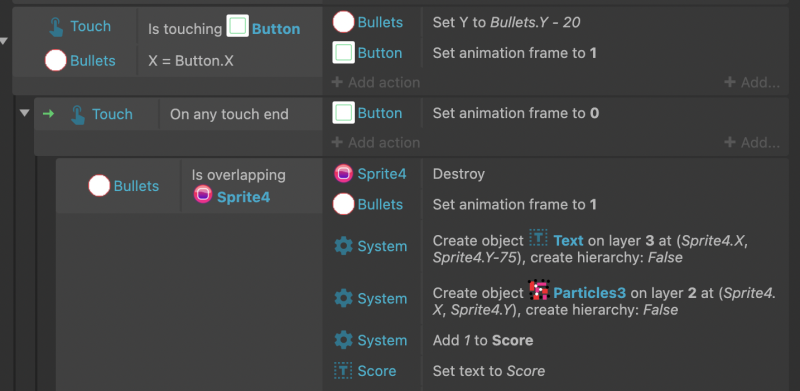Click Sprite4 icon in 'Is overlapping' condition
This screenshot has height=391, width=800.
click(x=203, y=194)
